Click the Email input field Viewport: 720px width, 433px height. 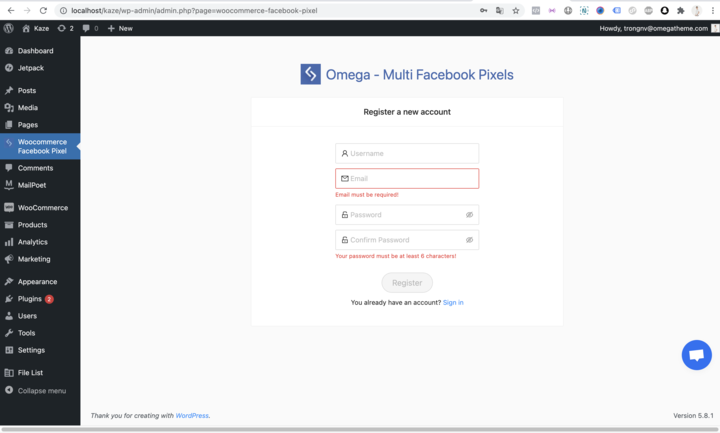pos(407,179)
